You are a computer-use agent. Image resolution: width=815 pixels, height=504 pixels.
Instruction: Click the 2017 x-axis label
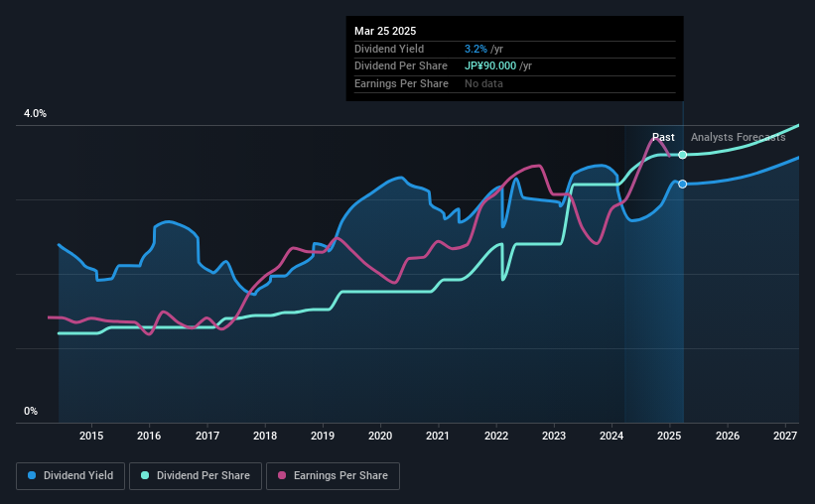pyautogui.click(x=206, y=436)
